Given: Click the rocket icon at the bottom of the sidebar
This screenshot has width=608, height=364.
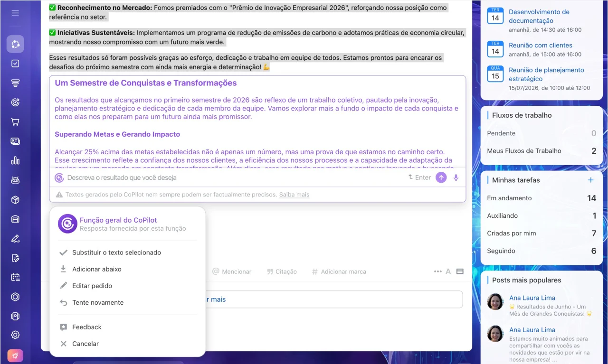Looking at the screenshot, I should (15, 356).
